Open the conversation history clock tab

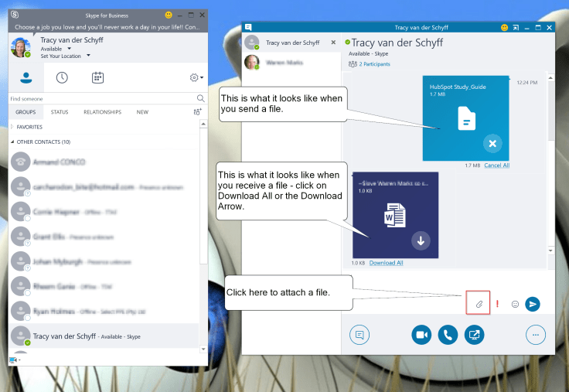click(x=62, y=77)
